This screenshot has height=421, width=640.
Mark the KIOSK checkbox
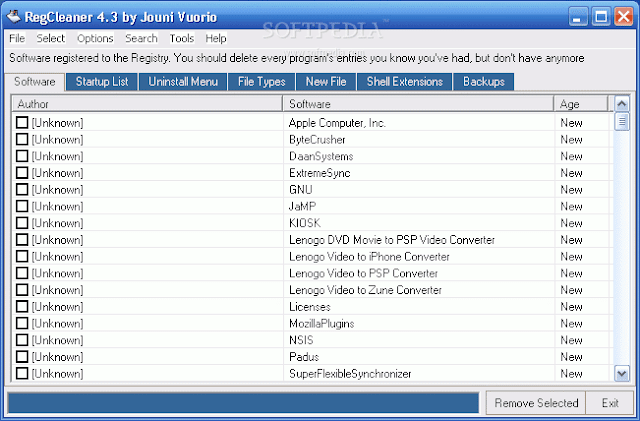[22, 223]
